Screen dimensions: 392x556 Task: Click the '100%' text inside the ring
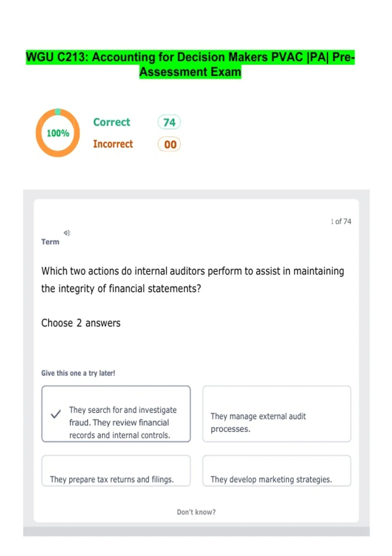coord(58,133)
